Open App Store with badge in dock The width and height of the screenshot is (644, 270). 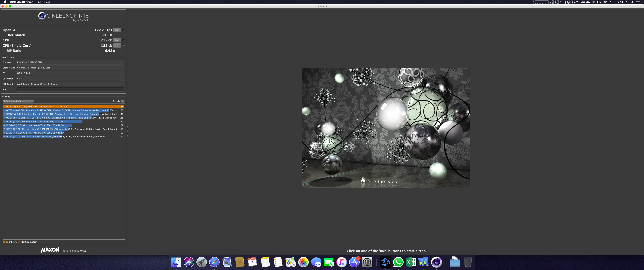pos(354,262)
